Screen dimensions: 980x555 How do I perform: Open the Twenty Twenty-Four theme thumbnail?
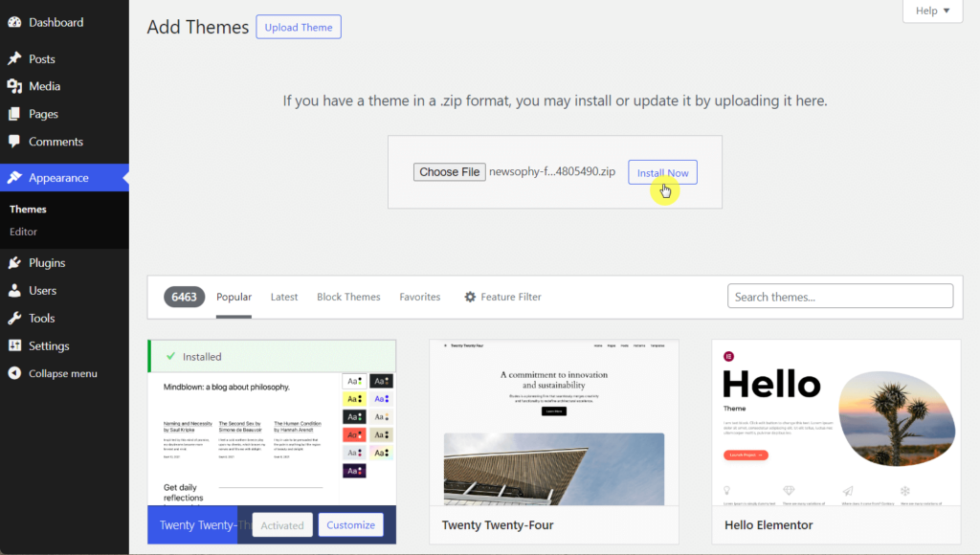tap(554, 423)
